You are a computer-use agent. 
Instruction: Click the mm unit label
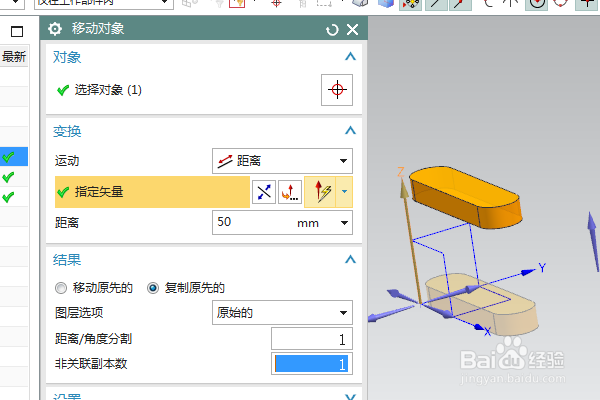pos(308,223)
